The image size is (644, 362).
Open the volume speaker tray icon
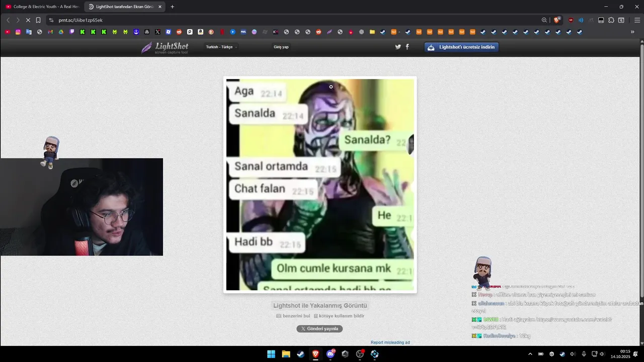pyautogui.click(x=573, y=354)
